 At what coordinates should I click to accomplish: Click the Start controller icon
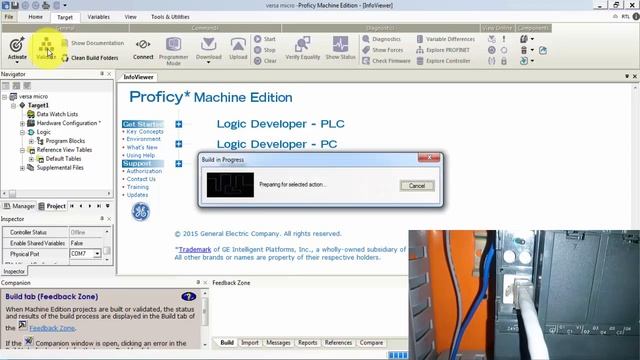pyautogui.click(x=258, y=39)
